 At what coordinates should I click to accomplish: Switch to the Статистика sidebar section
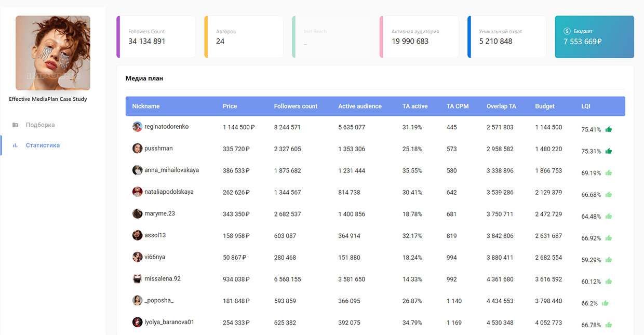coord(43,145)
